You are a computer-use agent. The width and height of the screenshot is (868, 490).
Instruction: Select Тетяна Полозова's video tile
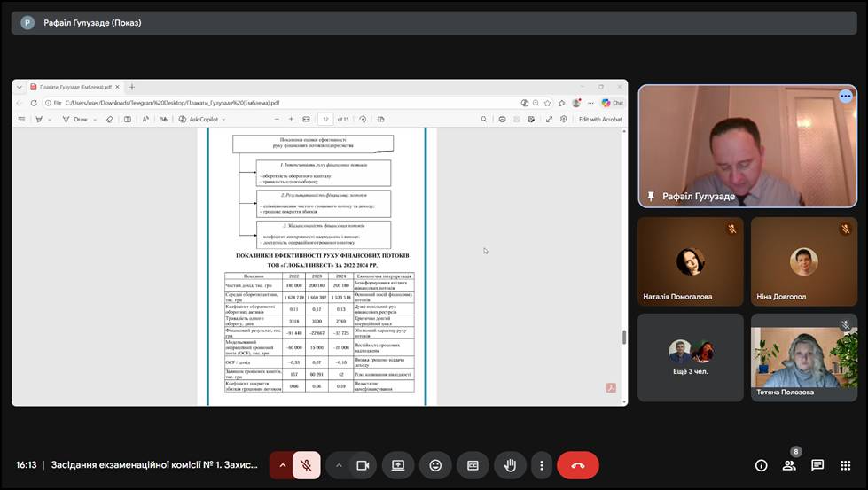click(804, 357)
